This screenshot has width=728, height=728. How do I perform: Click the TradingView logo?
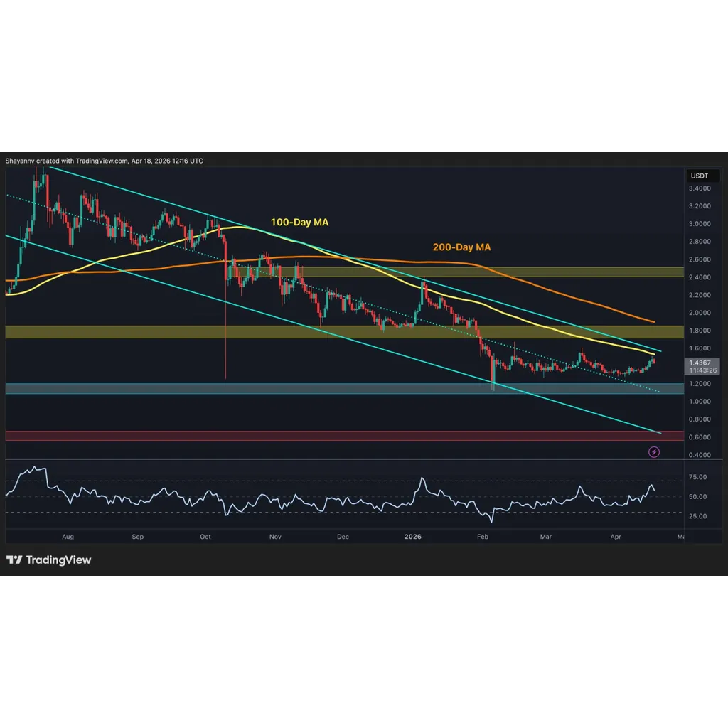coord(49,560)
